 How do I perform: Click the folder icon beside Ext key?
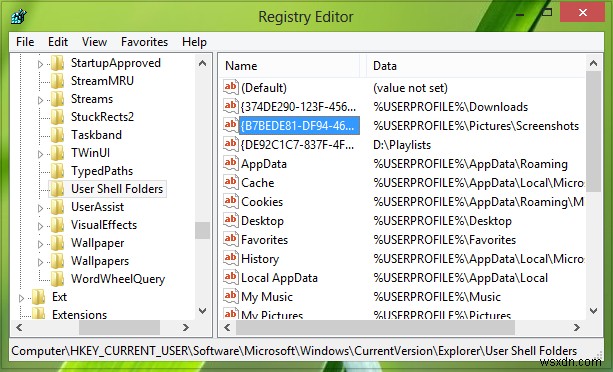[38, 297]
